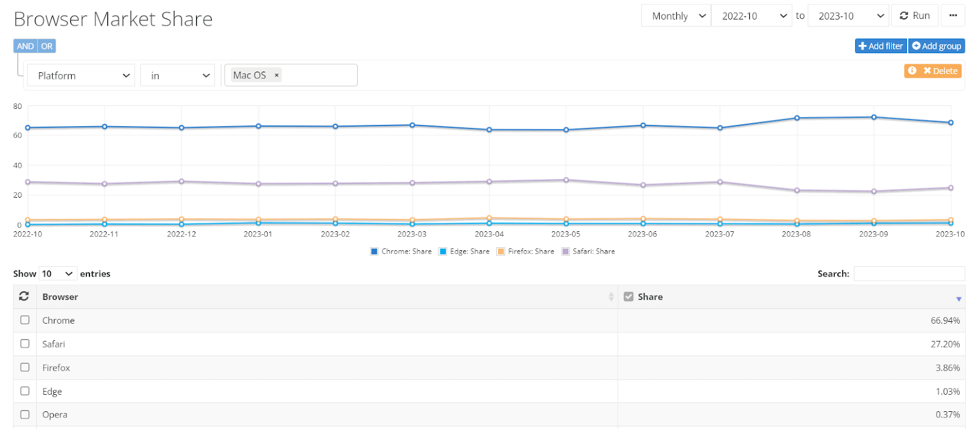
Task: Open the 2022-10 start date dropdown
Action: (x=752, y=16)
